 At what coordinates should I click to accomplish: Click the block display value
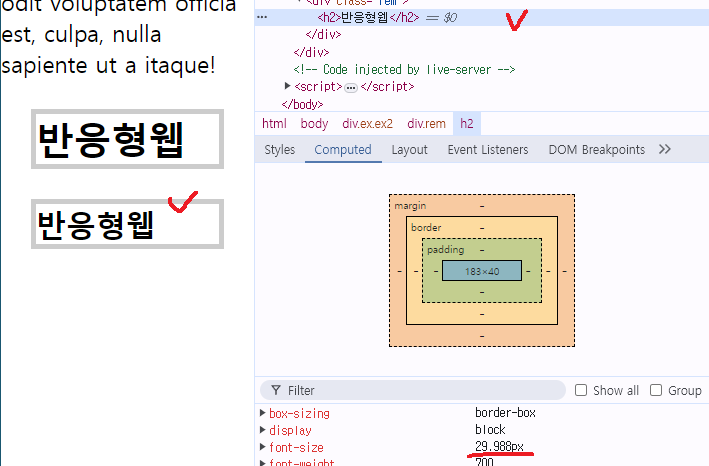tap(490, 429)
